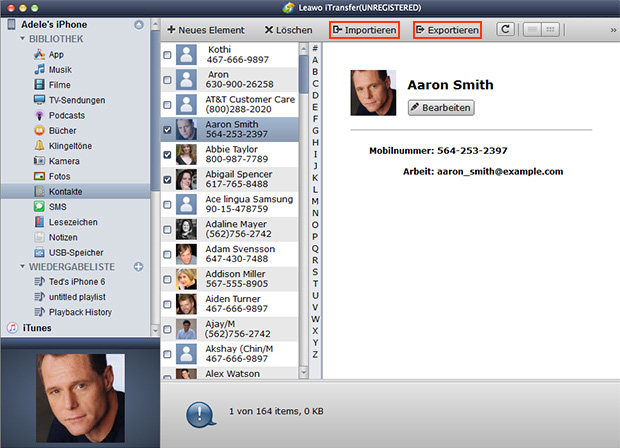Click the USB-Speicher drive icon
This screenshot has width=620, height=448.
point(39,252)
